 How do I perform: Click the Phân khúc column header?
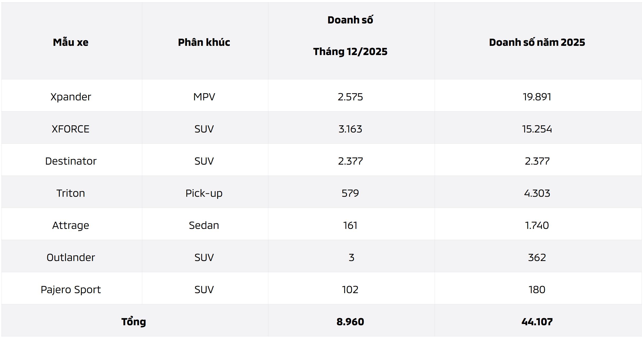point(204,42)
